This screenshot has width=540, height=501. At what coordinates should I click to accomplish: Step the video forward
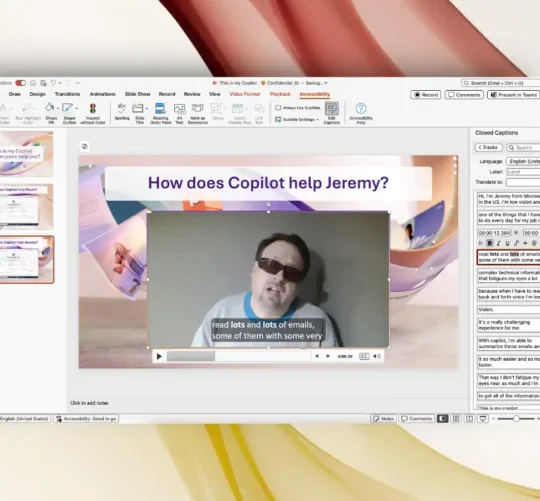[328, 356]
